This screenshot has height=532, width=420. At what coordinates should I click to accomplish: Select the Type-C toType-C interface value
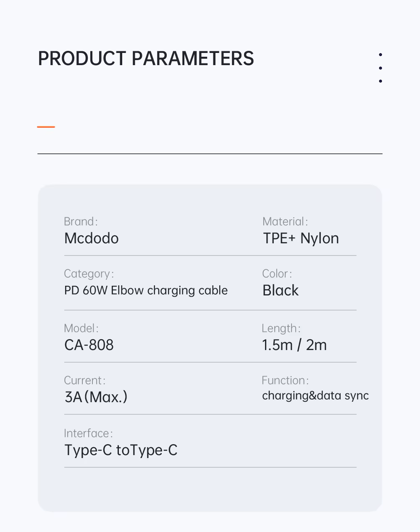(x=121, y=450)
